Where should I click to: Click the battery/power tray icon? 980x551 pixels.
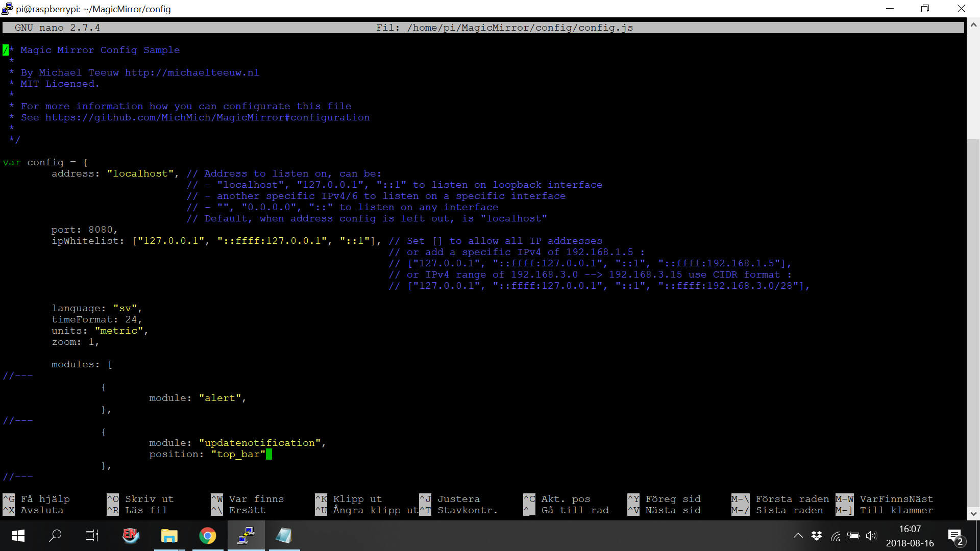[x=853, y=536]
